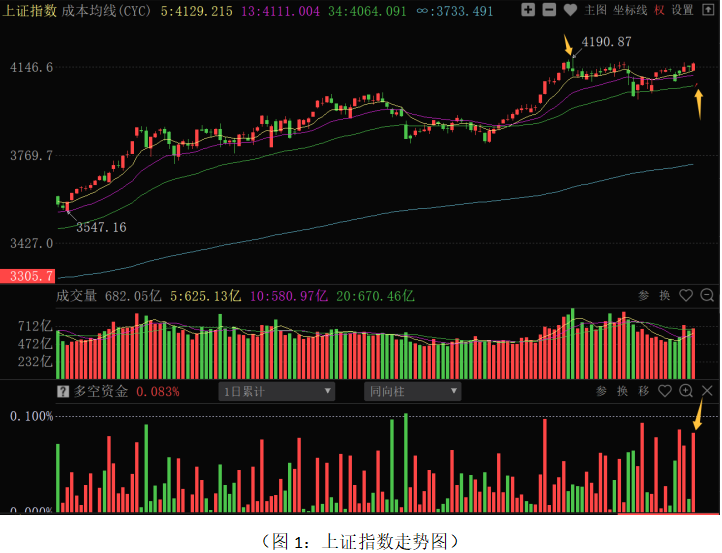Click the magnifier zoom-out icon in 成交量 panel
The width and height of the screenshot is (722, 553).
[707, 295]
